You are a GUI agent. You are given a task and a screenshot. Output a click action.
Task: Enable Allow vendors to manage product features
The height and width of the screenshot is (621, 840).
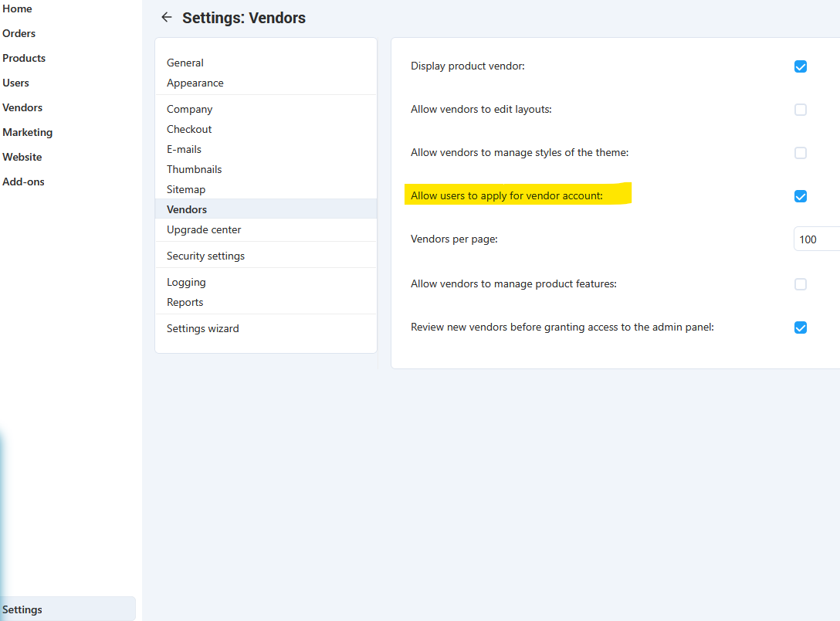coord(801,284)
